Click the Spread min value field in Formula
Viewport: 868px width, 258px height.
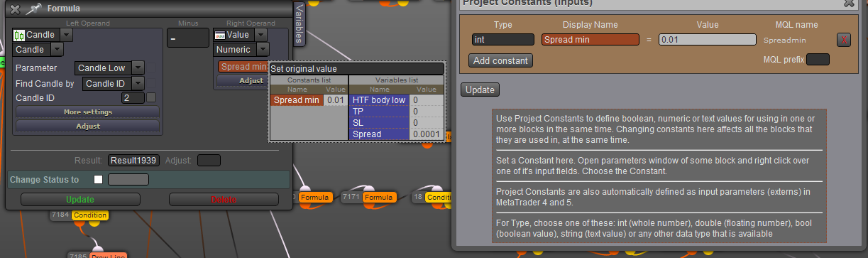point(243,67)
